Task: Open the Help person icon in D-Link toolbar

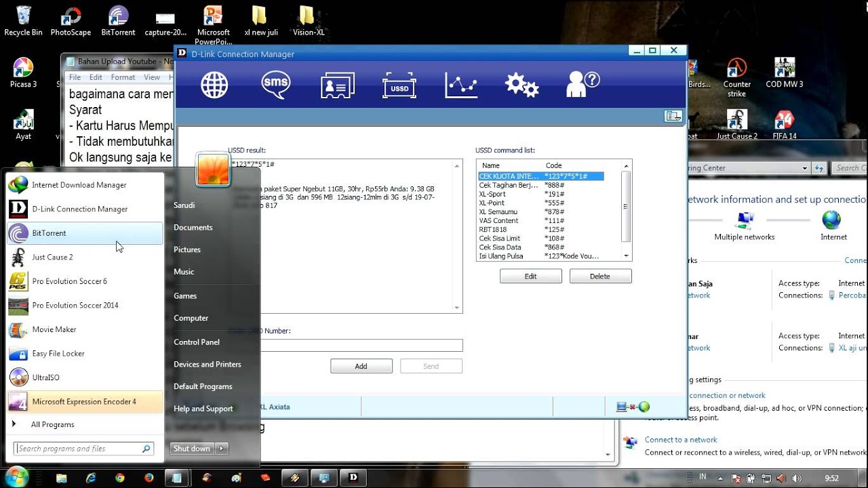Action: pyautogui.click(x=583, y=85)
